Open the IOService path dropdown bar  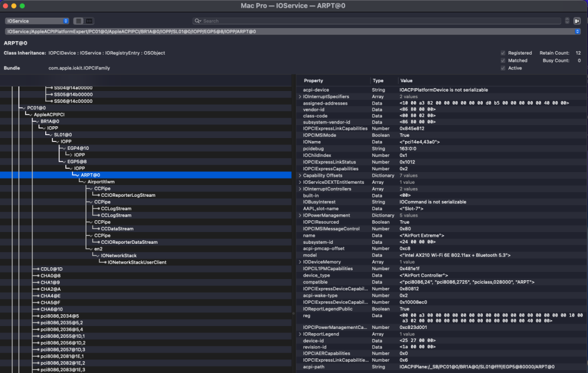click(x=293, y=32)
